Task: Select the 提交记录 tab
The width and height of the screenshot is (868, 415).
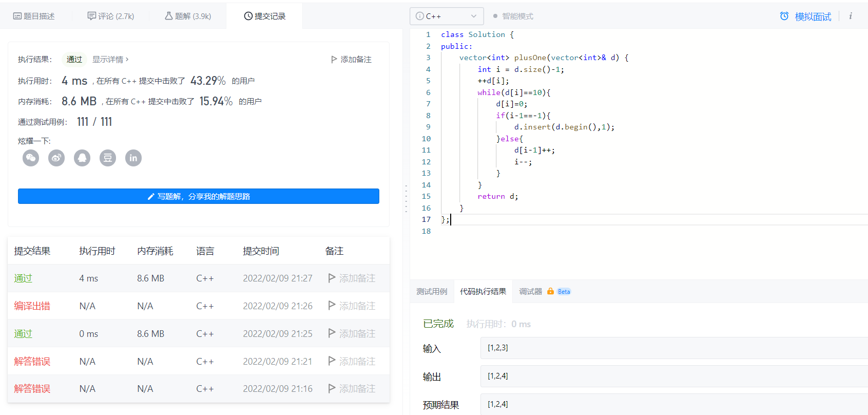Action: pos(265,16)
